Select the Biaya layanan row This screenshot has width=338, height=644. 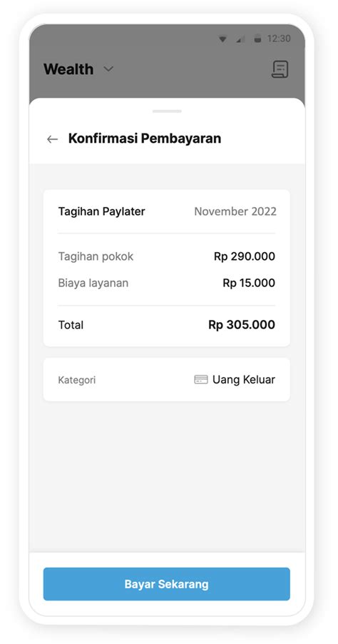click(x=167, y=283)
